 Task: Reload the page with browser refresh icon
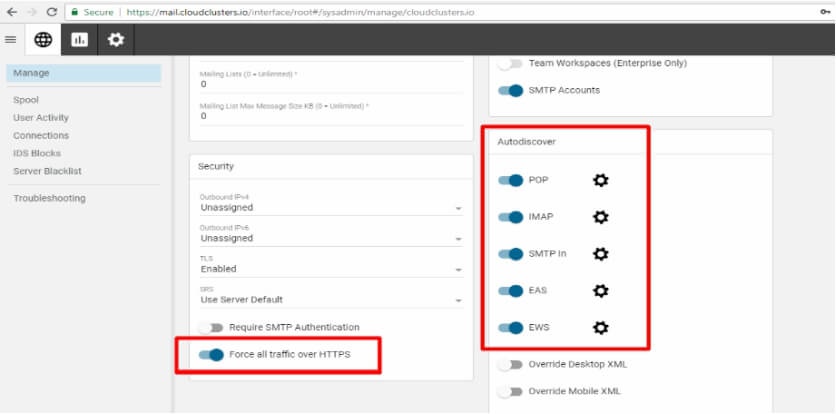52,12
